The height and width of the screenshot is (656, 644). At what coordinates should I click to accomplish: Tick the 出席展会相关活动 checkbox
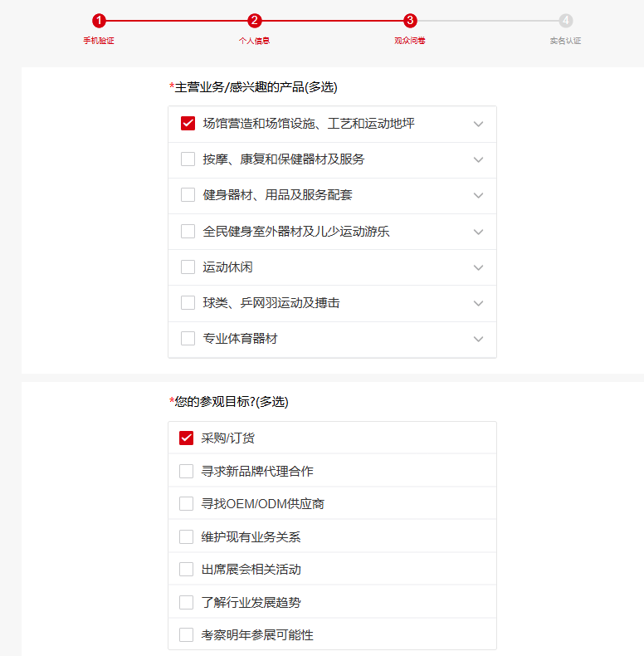[x=186, y=570]
